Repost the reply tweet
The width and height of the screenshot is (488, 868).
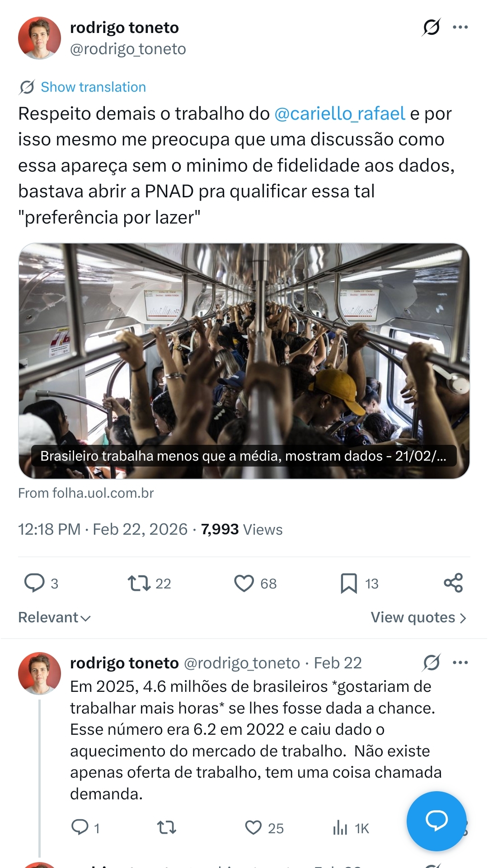[x=166, y=827]
